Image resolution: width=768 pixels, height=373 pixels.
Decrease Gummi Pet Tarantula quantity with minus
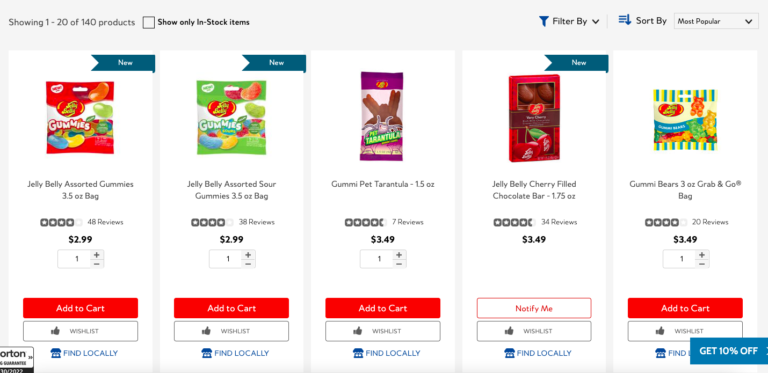(399, 264)
